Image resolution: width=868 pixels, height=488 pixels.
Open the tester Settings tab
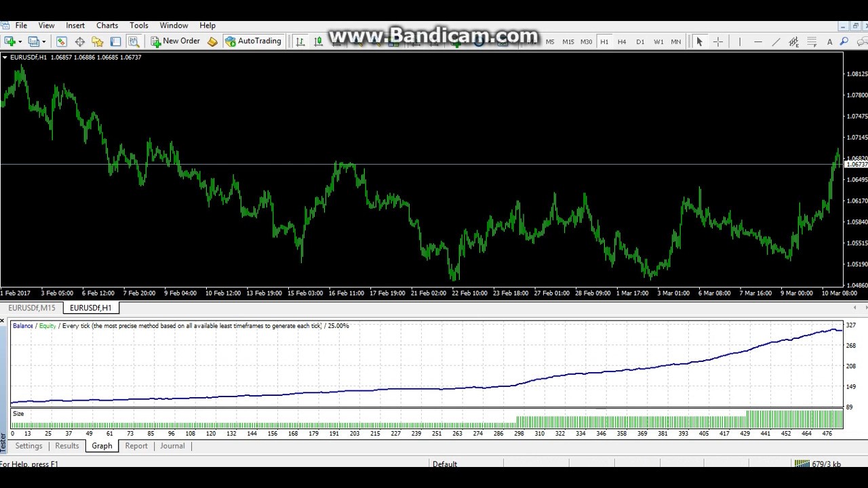[x=28, y=446]
